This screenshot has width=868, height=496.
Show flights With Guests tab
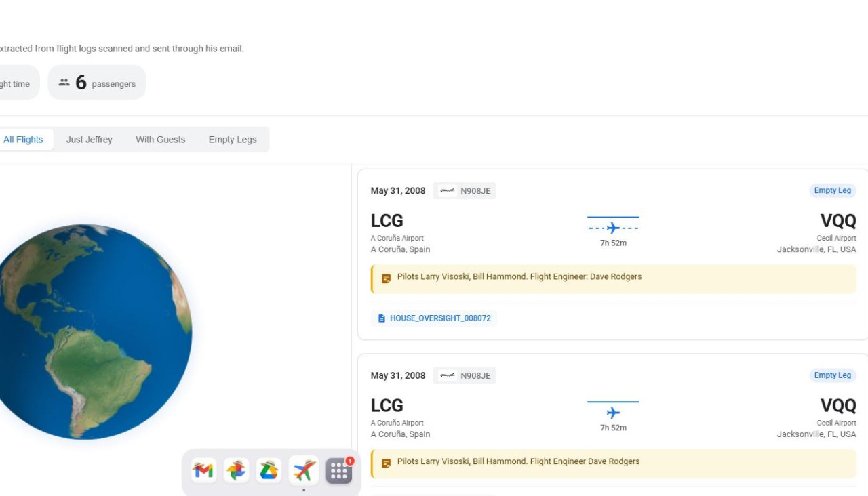tap(160, 140)
